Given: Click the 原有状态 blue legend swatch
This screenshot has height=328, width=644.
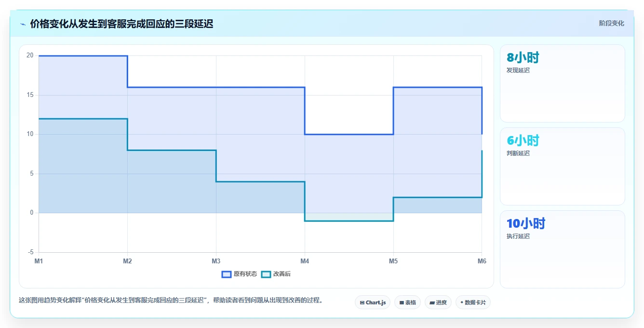Looking at the screenshot, I should (227, 274).
